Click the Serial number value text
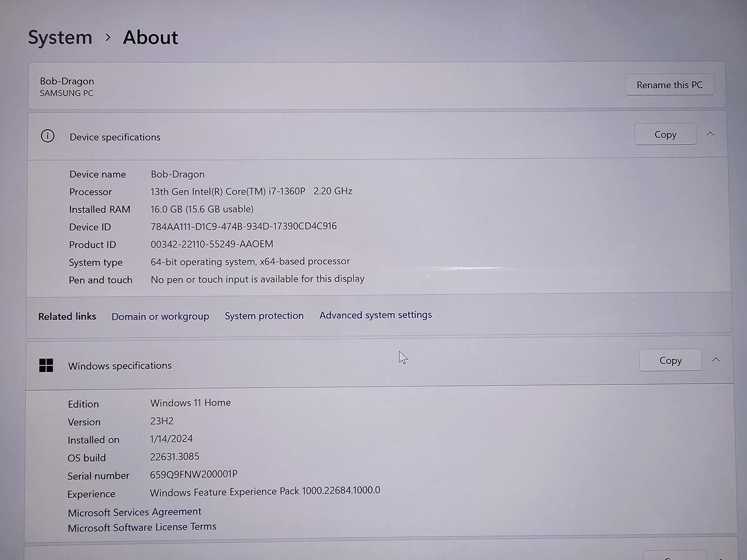Viewport: 747px width, 560px height. (x=193, y=474)
